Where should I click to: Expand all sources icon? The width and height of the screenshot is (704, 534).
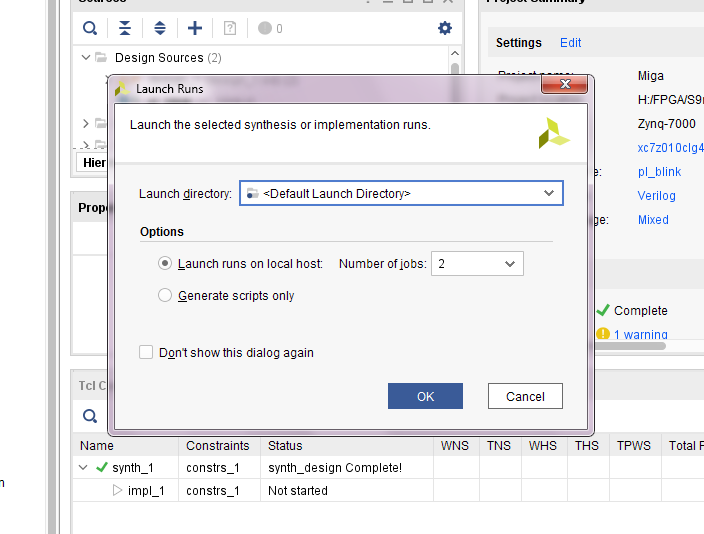[160, 28]
